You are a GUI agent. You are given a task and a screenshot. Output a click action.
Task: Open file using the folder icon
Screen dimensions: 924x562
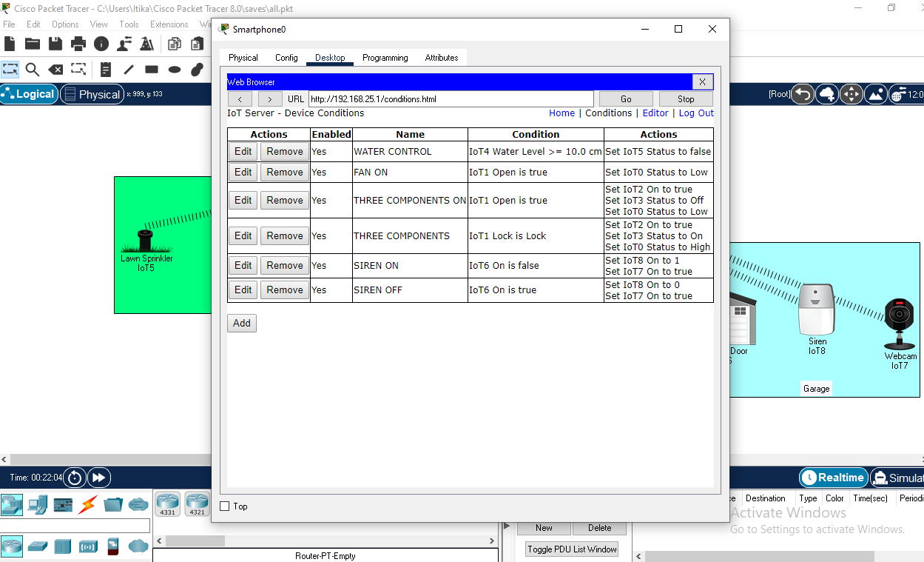tap(32, 44)
